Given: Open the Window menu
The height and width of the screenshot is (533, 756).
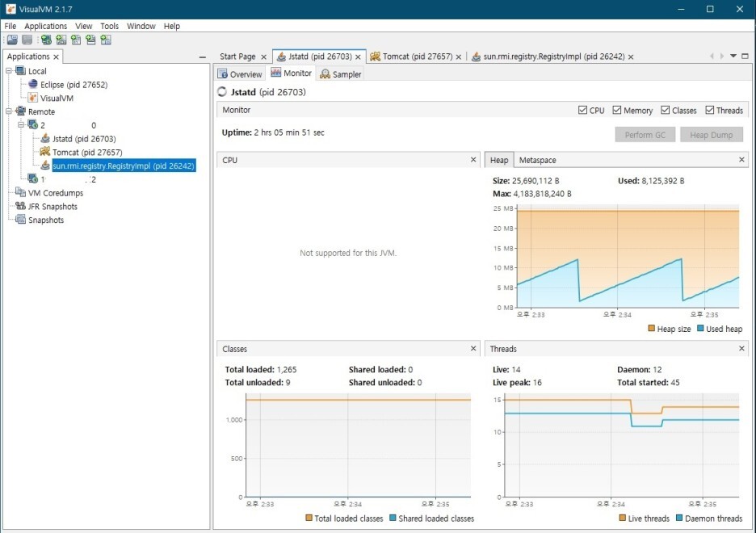Looking at the screenshot, I should click(141, 26).
